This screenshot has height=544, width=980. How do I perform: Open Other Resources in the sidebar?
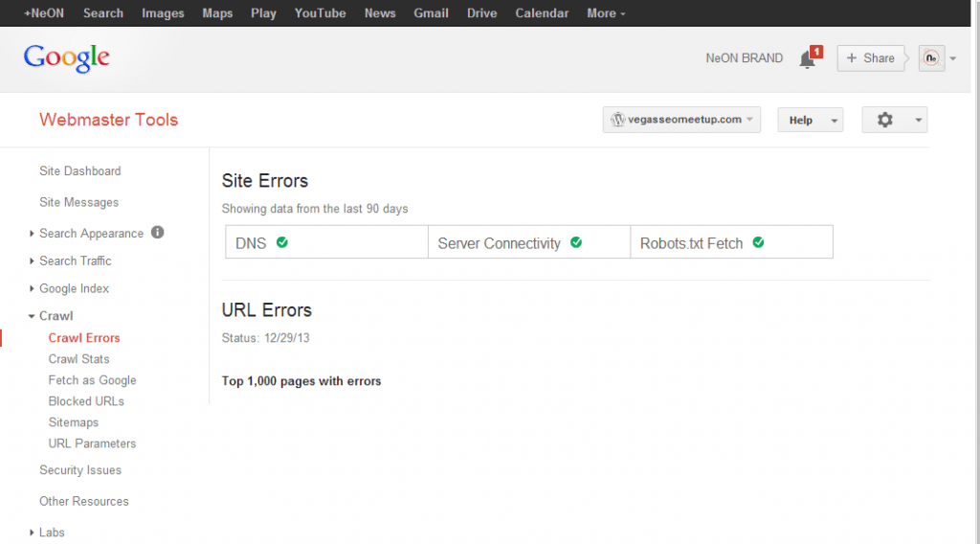point(84,502)
